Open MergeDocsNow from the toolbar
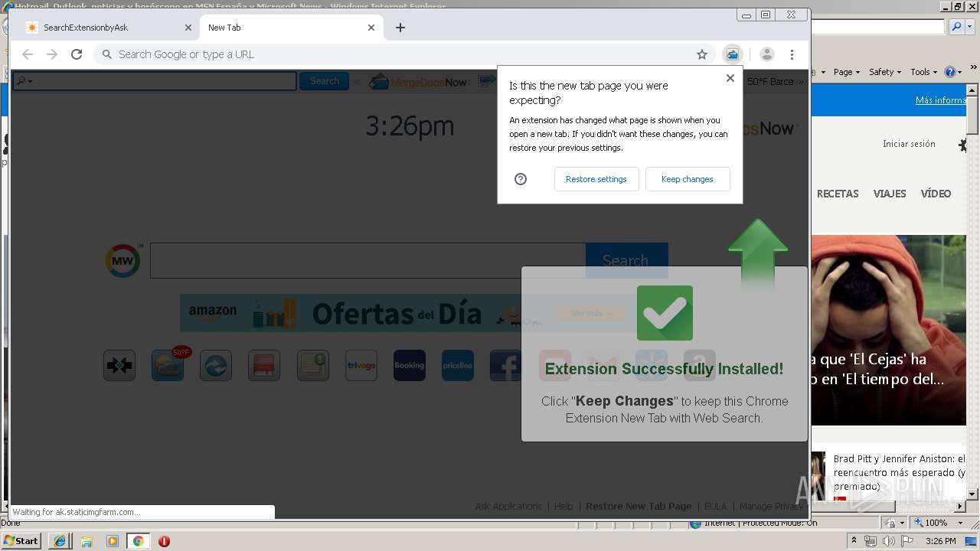The height and width of the screenshot is (551, 980). (x=419, y=82)
